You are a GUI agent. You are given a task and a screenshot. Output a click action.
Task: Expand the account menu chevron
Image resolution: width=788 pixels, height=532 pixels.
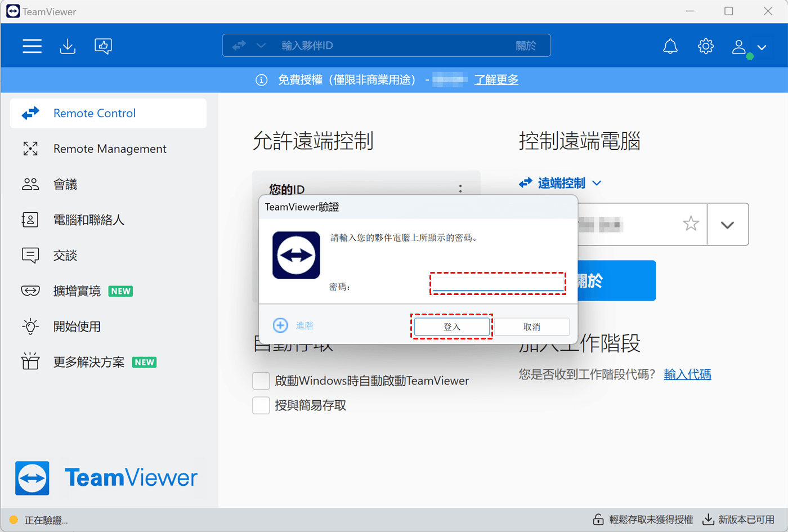[762, 47]
